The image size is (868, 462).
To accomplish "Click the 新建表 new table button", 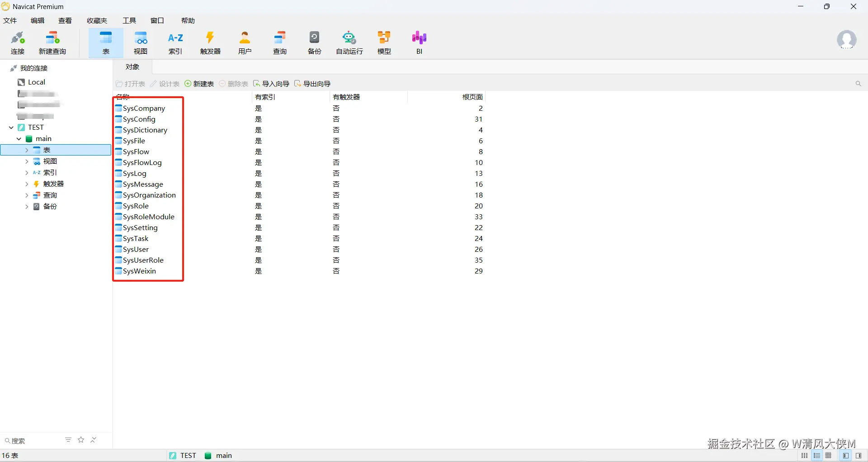I will click(199, 84).
